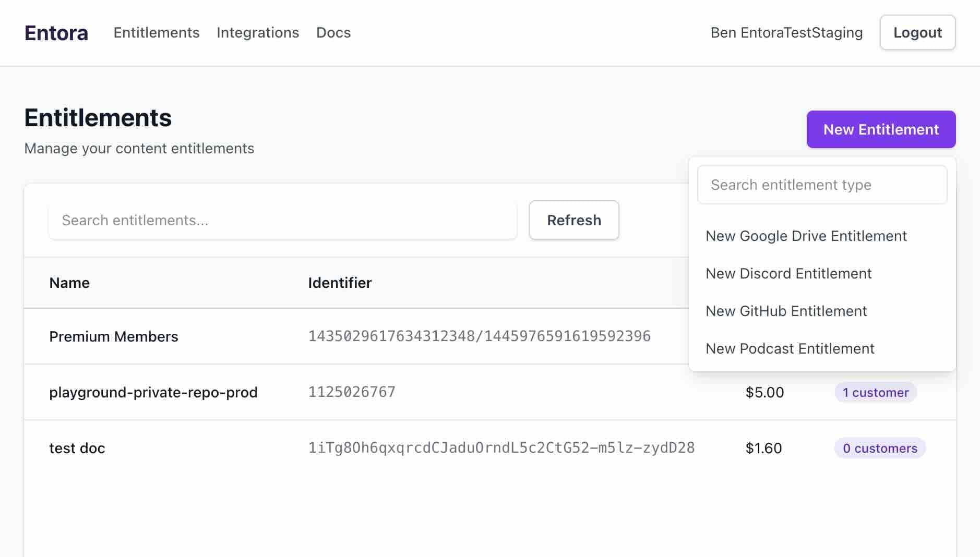The width and height of the screenshot is (980, 557).
Task: Select New Podcast Entitlement
Action: 790,349
